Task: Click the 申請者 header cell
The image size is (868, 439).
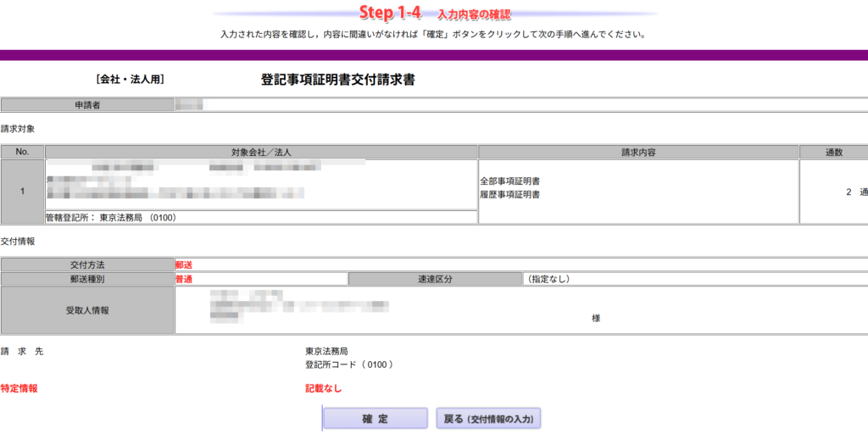Action: coord(87,105)
